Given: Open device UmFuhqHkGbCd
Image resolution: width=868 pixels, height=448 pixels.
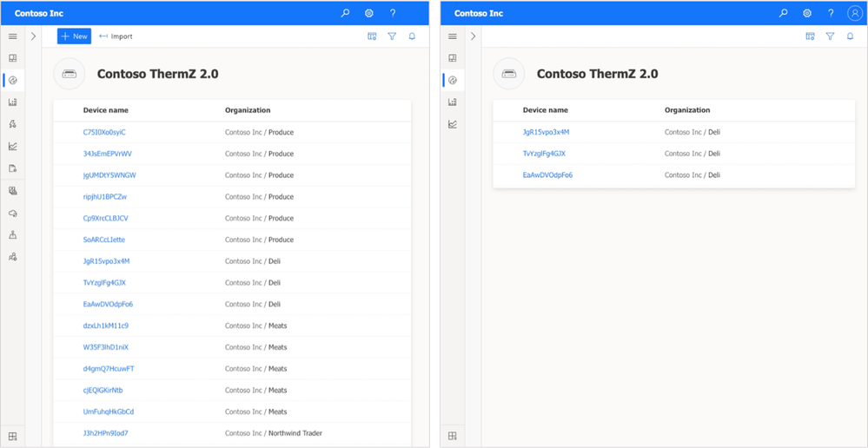Looking at the screenshot, I should [x=109, y=412].
